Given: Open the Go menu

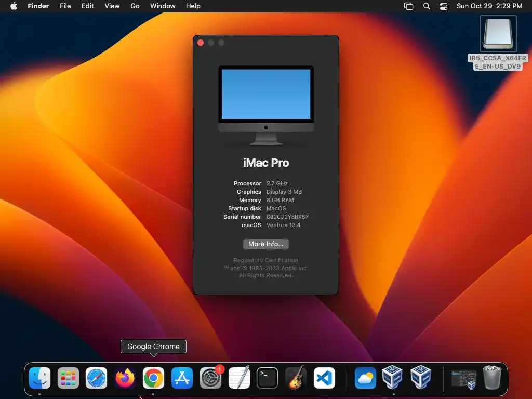Looking at the screenshot, I should (x=135, y=6).
